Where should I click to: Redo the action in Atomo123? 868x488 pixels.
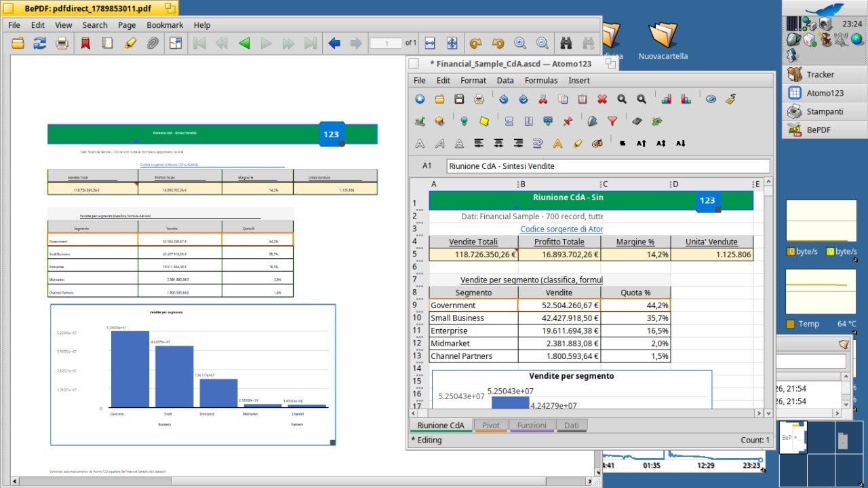click(x=523, y=99)
